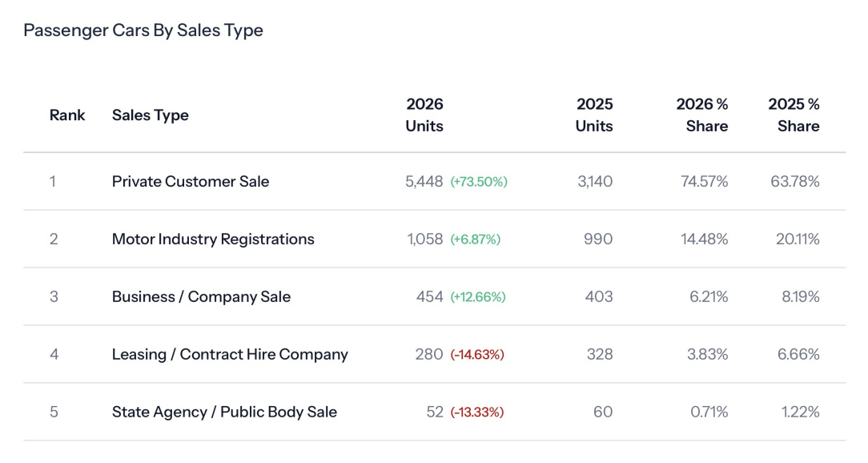This screenshot has height=463, width=868.
Task: Select the 990 units cell for 2025
Action: point(598,240)
